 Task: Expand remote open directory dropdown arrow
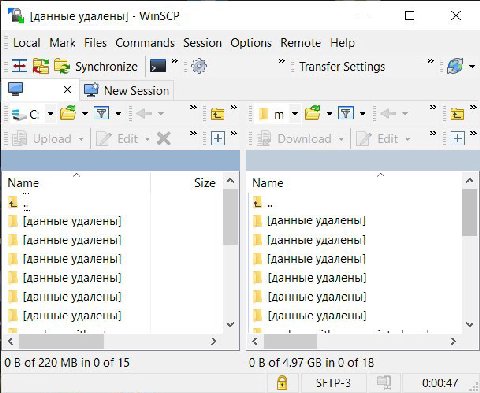pos(330,114)
